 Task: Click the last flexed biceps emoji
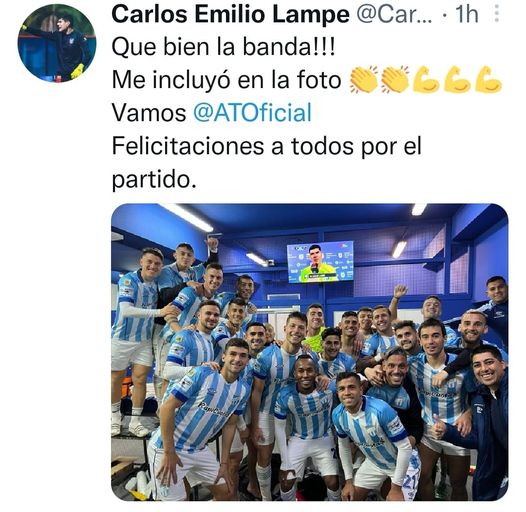click(488, 80)
